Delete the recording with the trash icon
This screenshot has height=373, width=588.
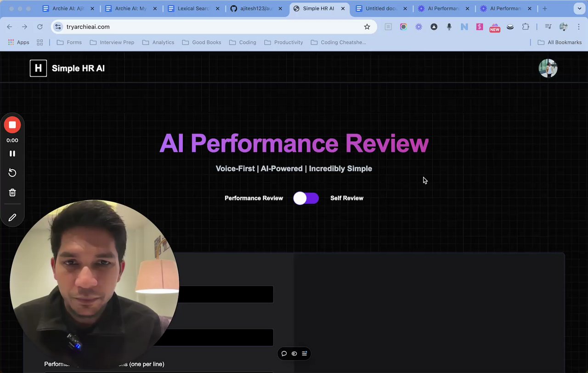12,193
